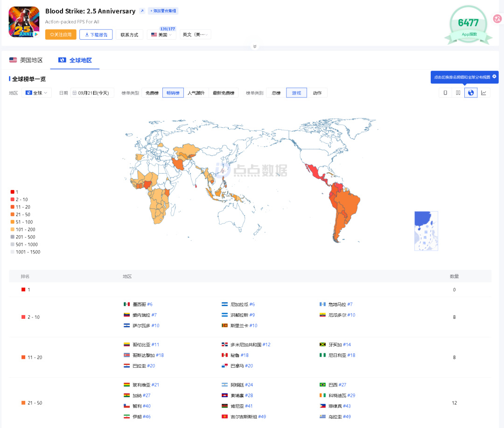
Task: Select 游戏 chart category
Action: [x=296, y=93]
